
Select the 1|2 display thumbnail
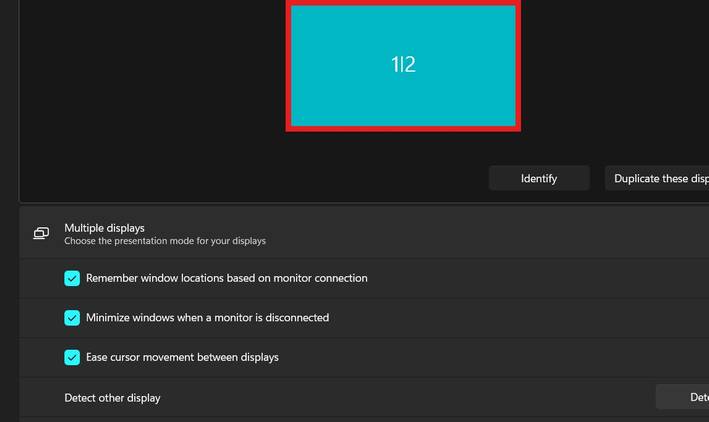coord(403,66)
